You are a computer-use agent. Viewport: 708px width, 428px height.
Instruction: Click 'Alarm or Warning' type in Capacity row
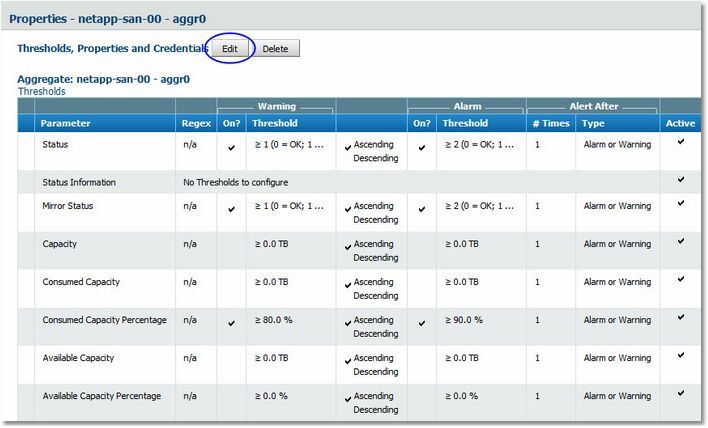pyautogui.click(x=617, y=244)
